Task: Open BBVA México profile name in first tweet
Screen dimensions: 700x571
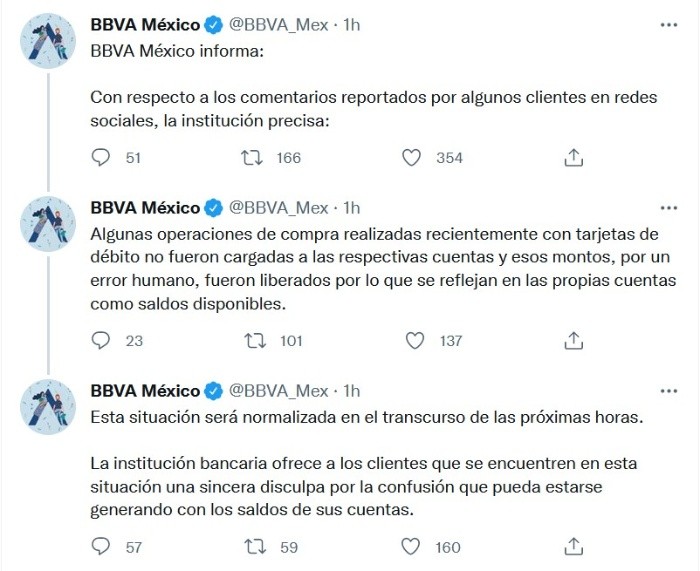Action: (145, 26)
